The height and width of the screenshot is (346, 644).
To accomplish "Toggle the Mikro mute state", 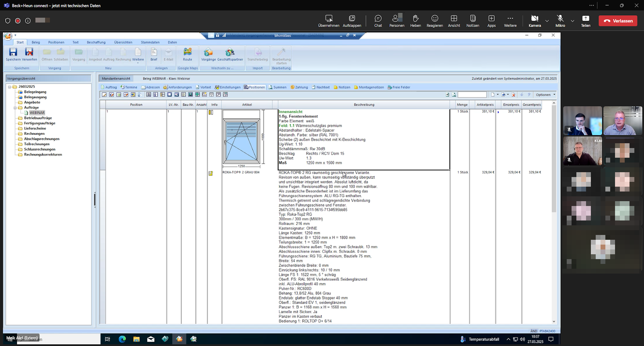I will 560,21.
